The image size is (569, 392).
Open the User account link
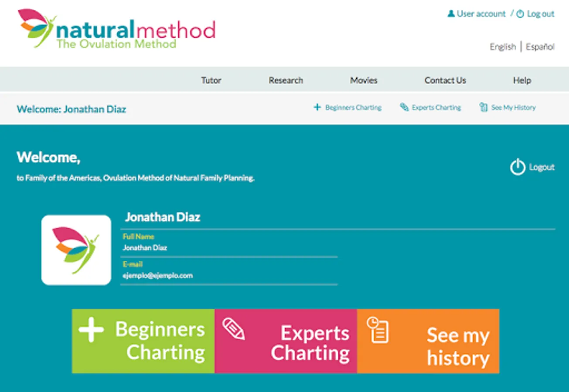[481, 14]
